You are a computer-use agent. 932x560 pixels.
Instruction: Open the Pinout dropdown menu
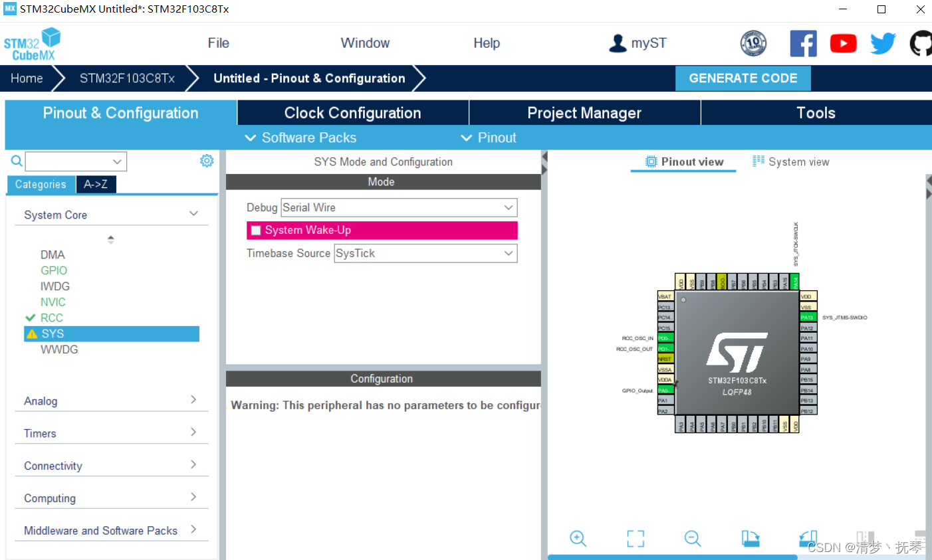pyautogui.click(x=488, y=138)
